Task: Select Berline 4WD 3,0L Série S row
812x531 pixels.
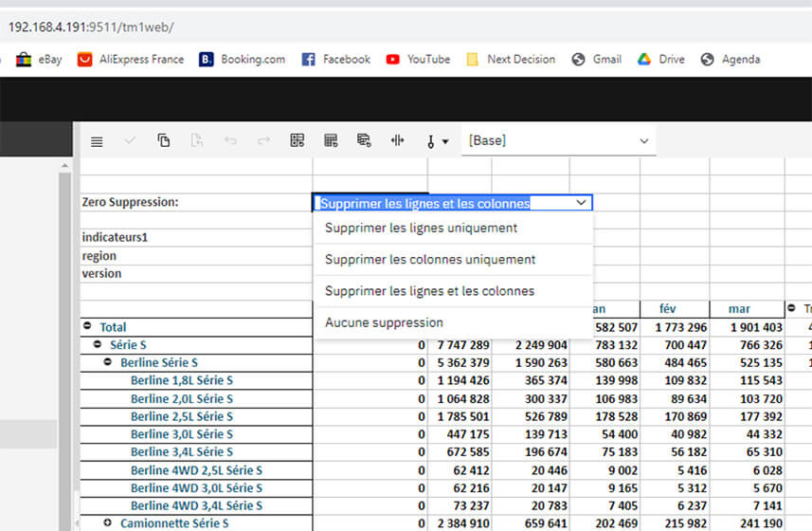Action: click(196, 488)
